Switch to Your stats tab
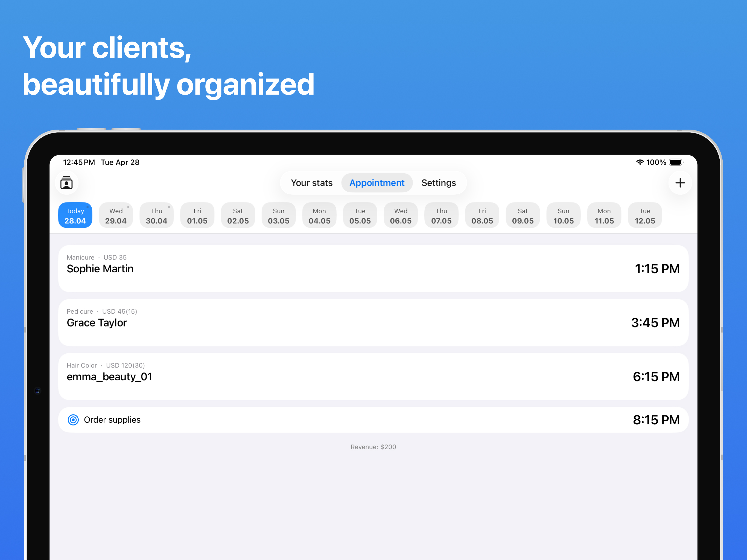This screenshot has height=560, width=747. 311,183
